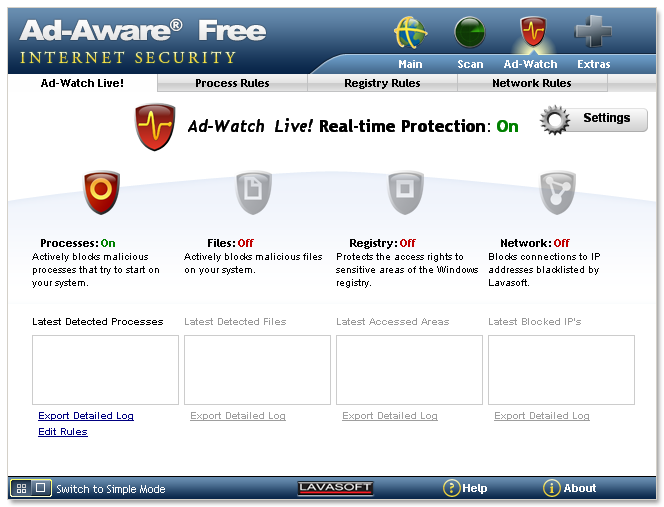Click the advanced mode grid icon

[x=22, y=488]
